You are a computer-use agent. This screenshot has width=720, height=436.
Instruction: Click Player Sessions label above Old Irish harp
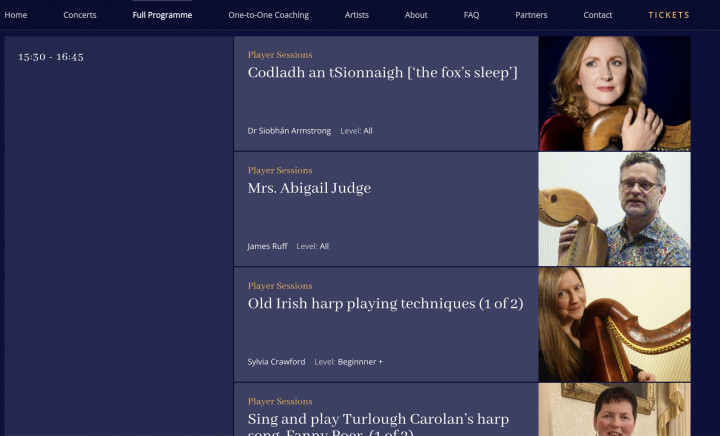[280, 285]
